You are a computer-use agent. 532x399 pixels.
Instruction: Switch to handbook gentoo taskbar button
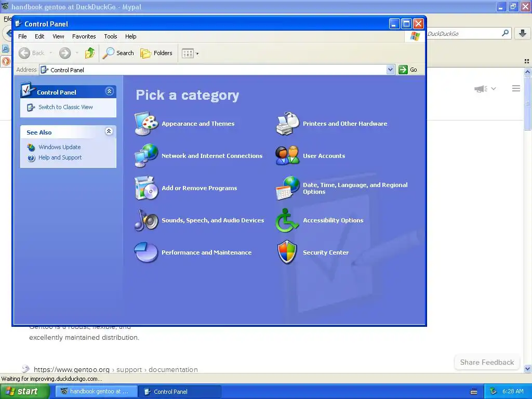coord(97,391)
